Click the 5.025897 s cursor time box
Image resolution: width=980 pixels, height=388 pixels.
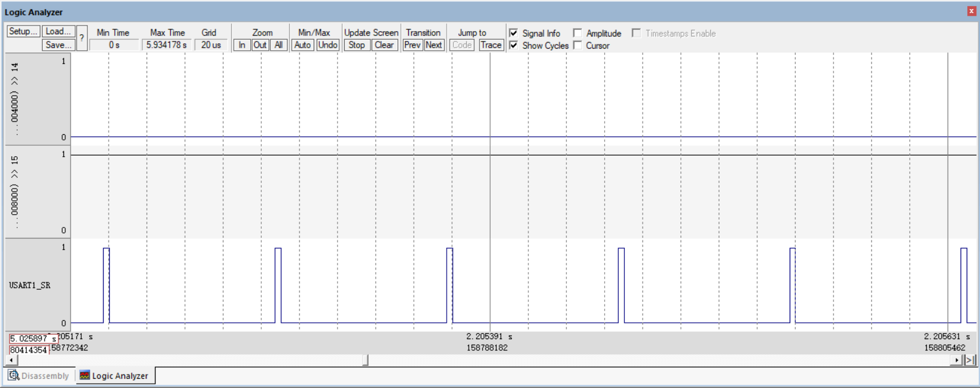[x=33, y=338]
